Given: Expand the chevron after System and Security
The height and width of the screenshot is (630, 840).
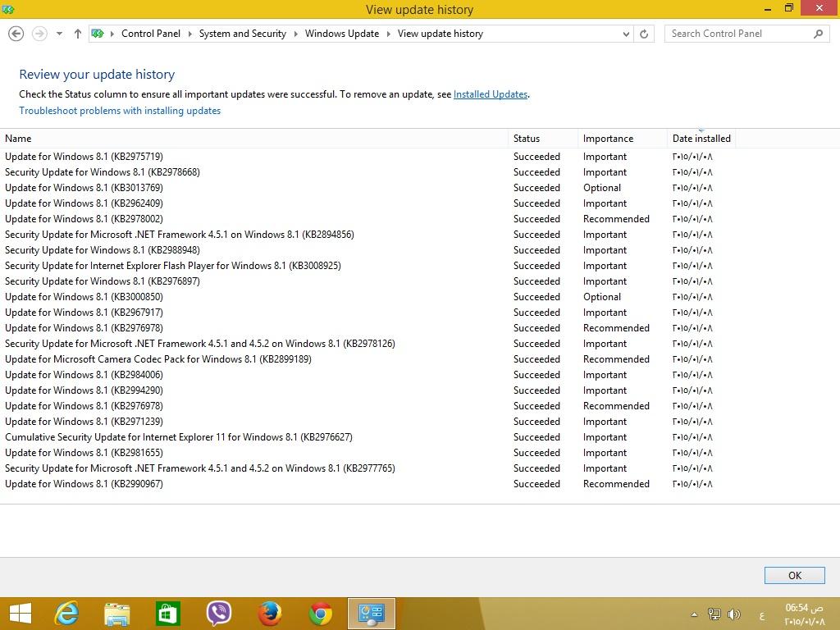Looking at the screenshot, I should point(295,34).
